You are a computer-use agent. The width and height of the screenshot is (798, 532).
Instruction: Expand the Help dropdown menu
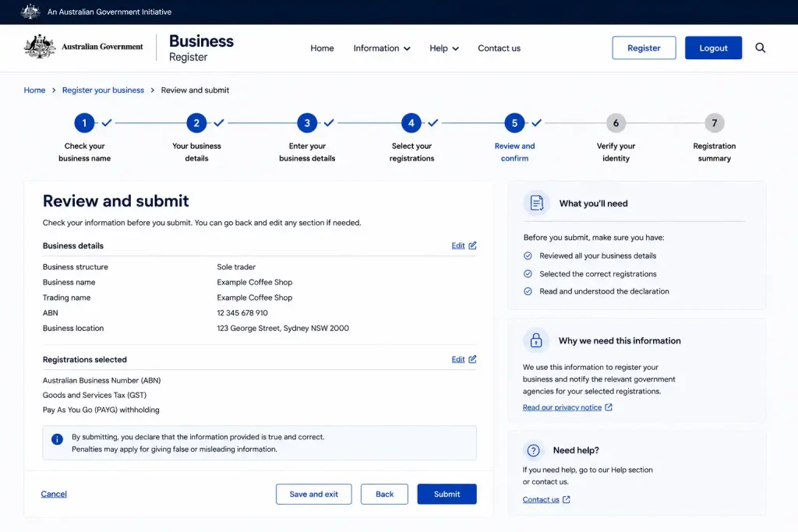[443, 48]
